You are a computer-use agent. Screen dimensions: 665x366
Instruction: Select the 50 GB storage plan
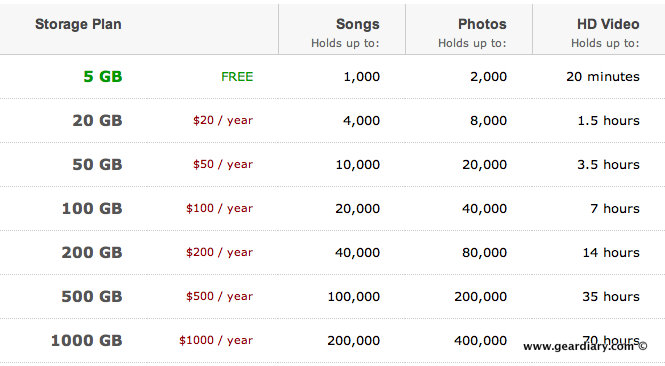point(97,165)
